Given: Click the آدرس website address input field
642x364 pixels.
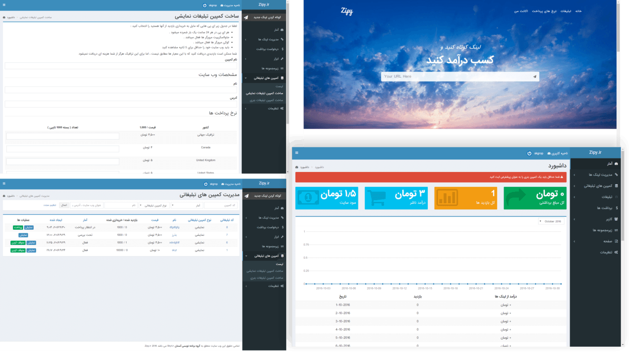Looking at the screenshot, I should (x=121, y=104).
